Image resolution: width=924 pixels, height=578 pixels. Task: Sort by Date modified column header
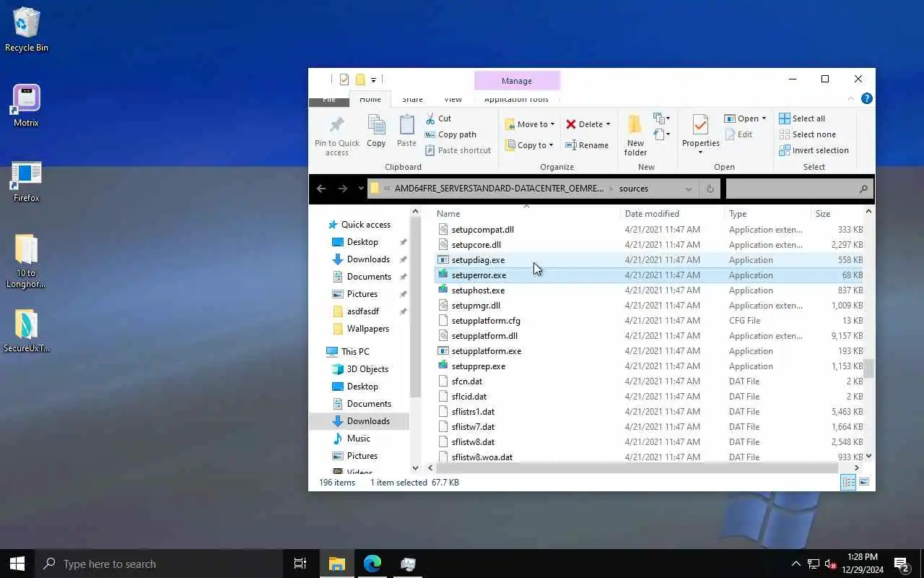672,214
